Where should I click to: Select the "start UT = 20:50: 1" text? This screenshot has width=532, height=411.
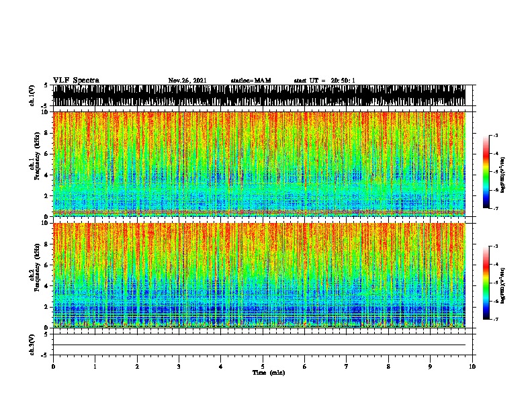click(x=324, y=81)
